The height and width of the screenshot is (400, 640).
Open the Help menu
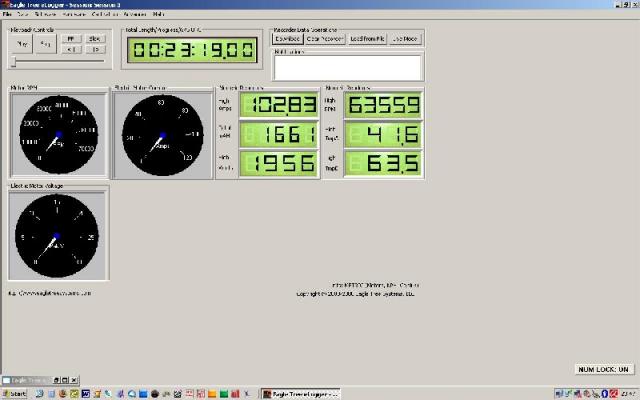coord(160,16)
